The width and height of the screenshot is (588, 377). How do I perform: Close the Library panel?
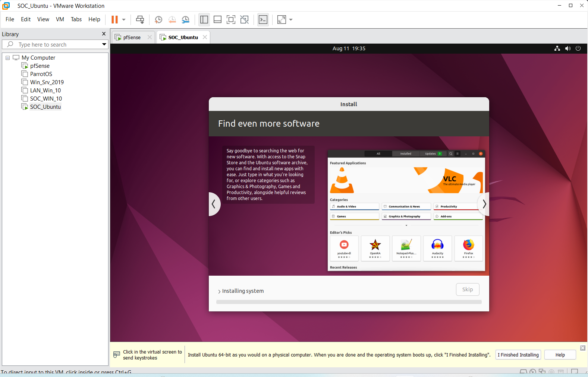point(104,34)
